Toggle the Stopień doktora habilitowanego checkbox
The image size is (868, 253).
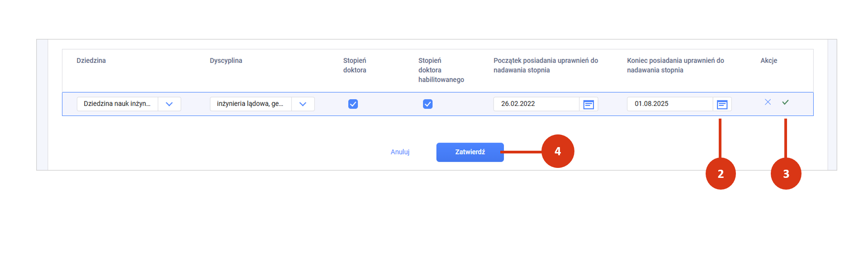click(x=428, y=104)
